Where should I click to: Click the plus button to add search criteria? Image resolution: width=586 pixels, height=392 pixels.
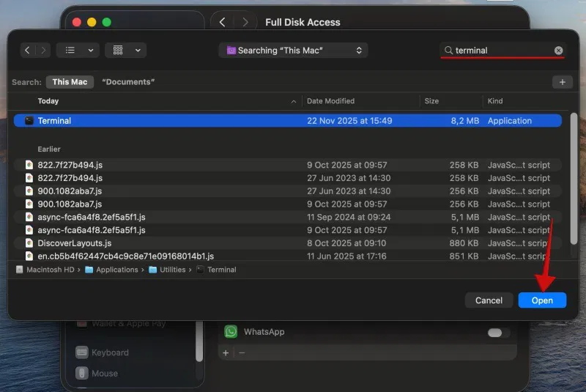pyautogui.click(x=562, y=82)
